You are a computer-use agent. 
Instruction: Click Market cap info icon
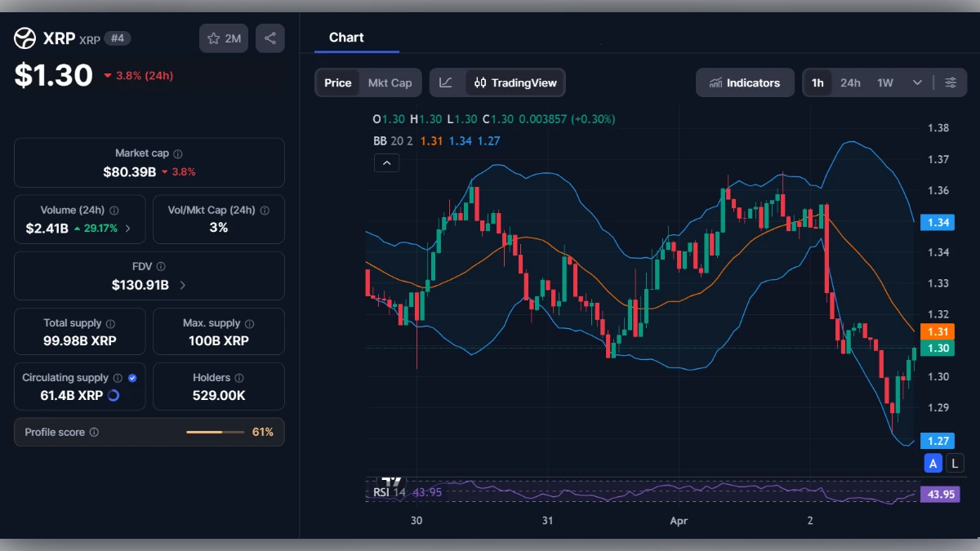tap(178, 153)
